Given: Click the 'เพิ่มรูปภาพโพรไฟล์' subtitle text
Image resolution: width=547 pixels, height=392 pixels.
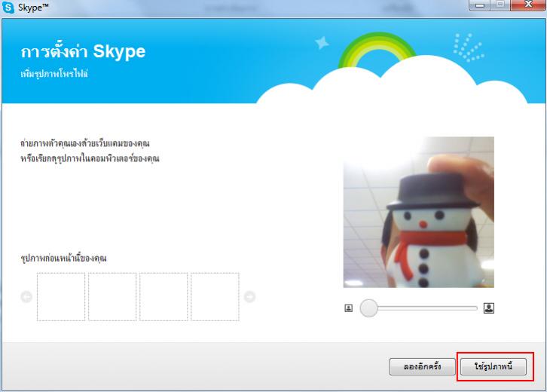Looking at the screenshot, I should point(54,74).
